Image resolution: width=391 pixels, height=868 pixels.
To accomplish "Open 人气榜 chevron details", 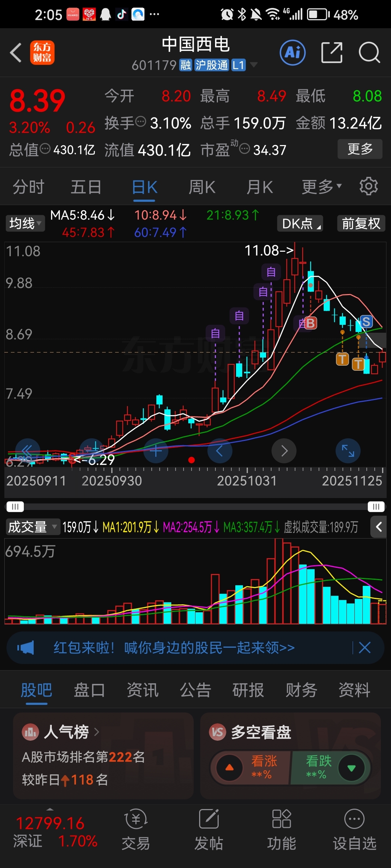I will pyautogui.click(x=97, y=732).
